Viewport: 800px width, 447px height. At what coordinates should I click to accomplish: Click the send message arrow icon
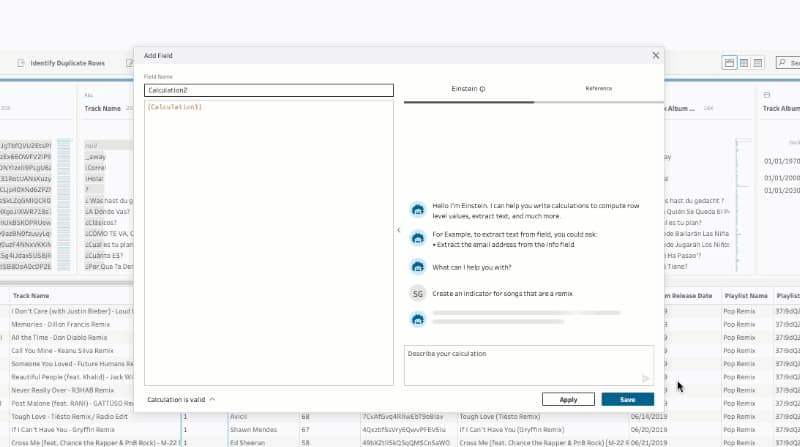645,378
